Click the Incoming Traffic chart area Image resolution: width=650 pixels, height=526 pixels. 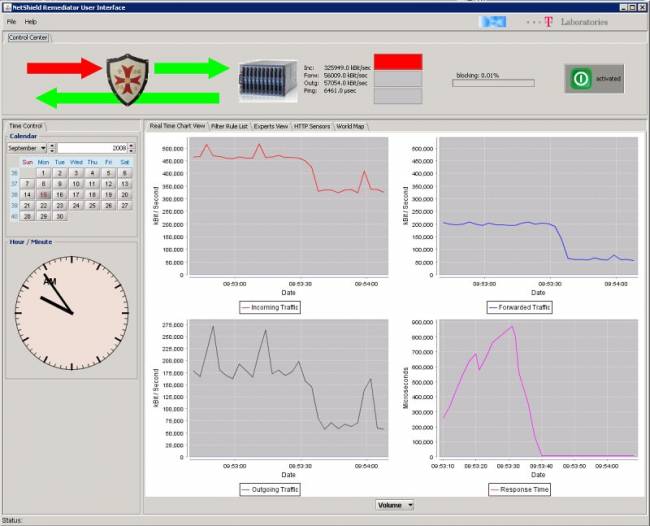pyautogui.click(x=289, y=206)
